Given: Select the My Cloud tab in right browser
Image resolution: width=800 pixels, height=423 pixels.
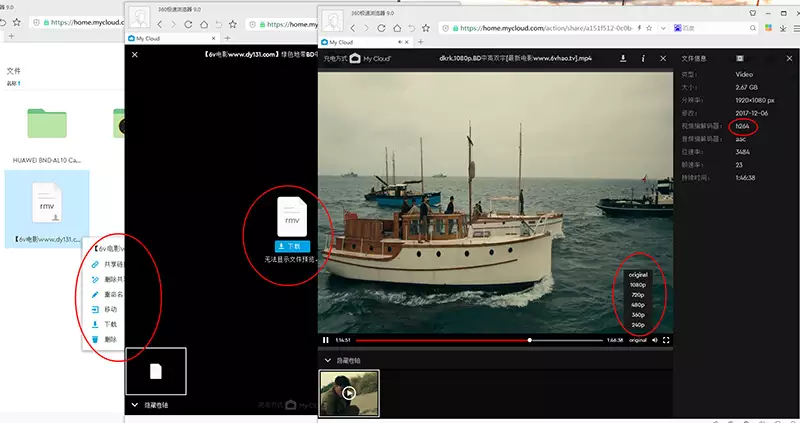Looking at the screenshot, I should pos(365,42).
